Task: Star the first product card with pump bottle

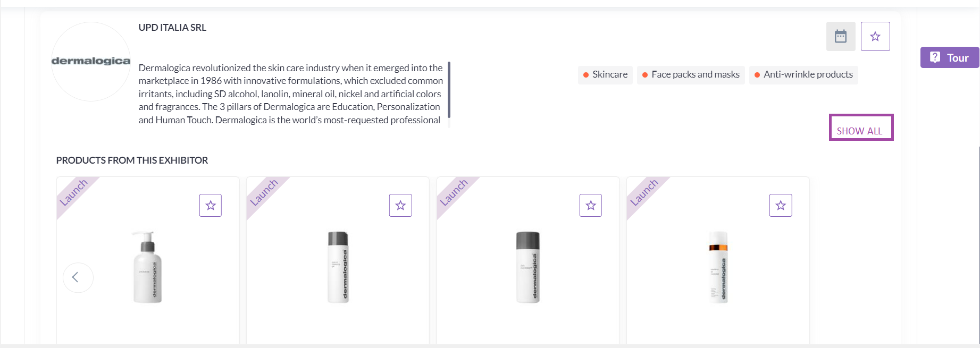Action: click(x=211, y=206)
